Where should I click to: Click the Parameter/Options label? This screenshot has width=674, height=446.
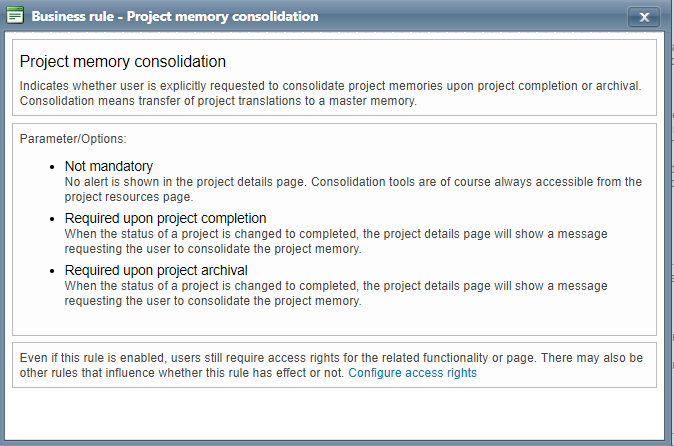click(x=73, y=138)
